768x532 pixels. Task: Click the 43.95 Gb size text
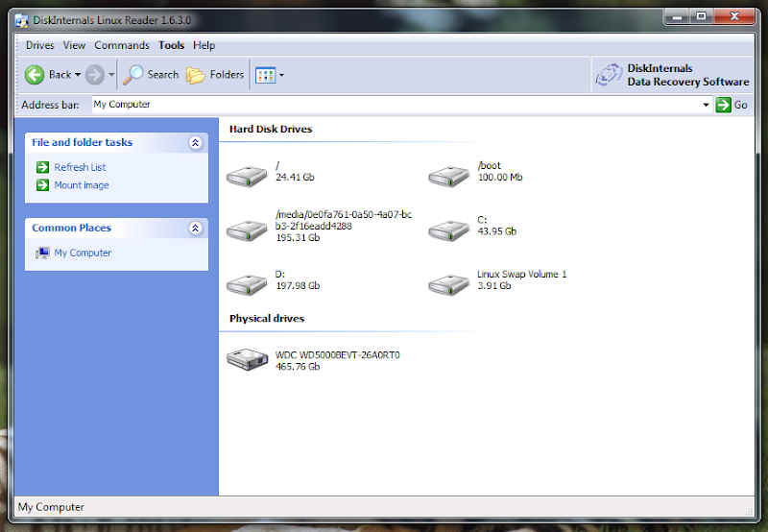[497, 231]
